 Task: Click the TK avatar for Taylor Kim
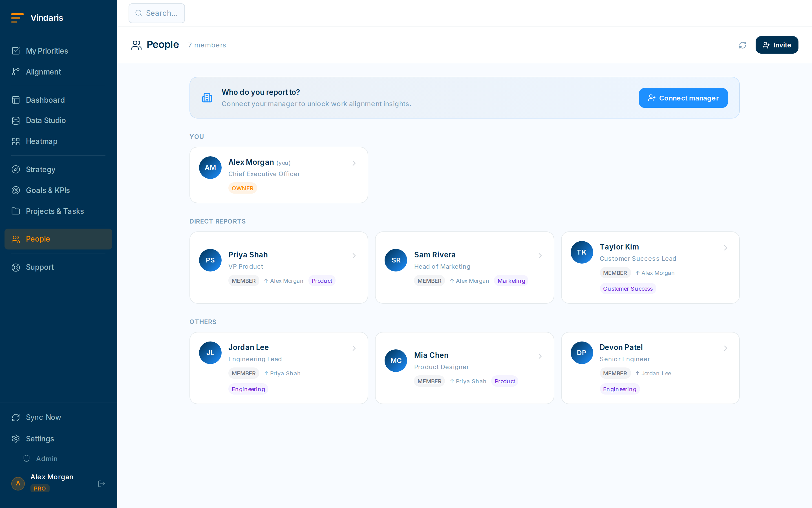pyautogui.click(x=581, y=252)
